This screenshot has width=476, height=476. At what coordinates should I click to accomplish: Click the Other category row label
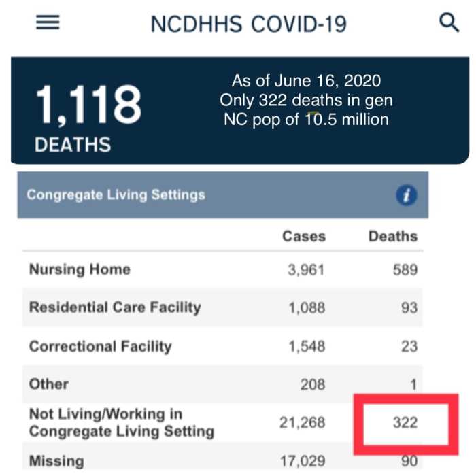tap(49, 384)
